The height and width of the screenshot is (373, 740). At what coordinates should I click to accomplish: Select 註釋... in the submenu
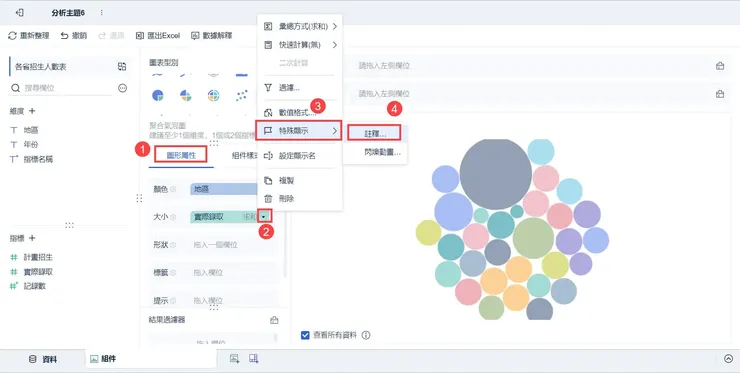coord(375,133)
